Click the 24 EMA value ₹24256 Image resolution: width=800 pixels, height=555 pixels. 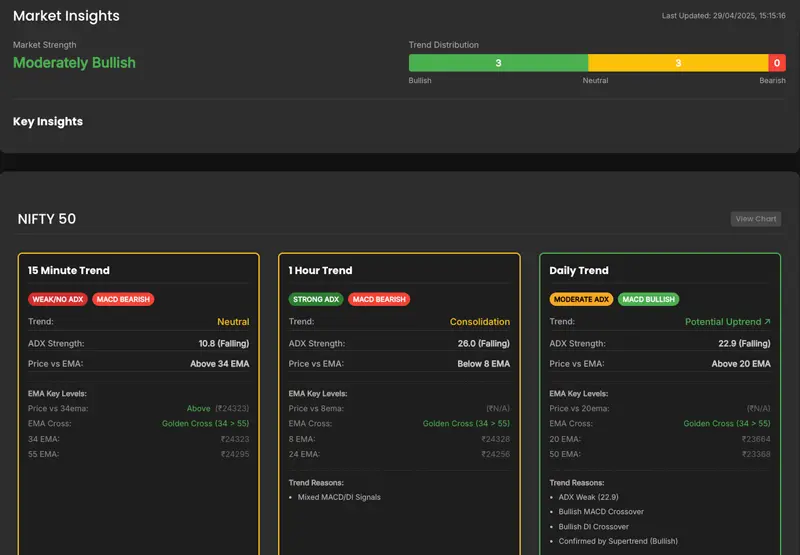pyautogui.click(x=496, y=454)
